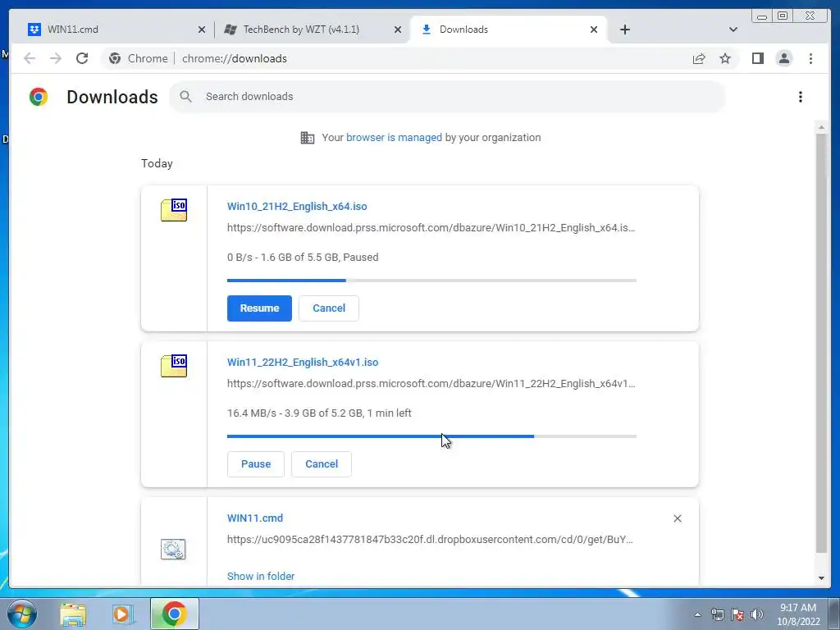The height and width of the screenshot is (630, 840).
Task: Click the Action Center flag tray icon
Action: pyautogui.click(x=737, y=614)
